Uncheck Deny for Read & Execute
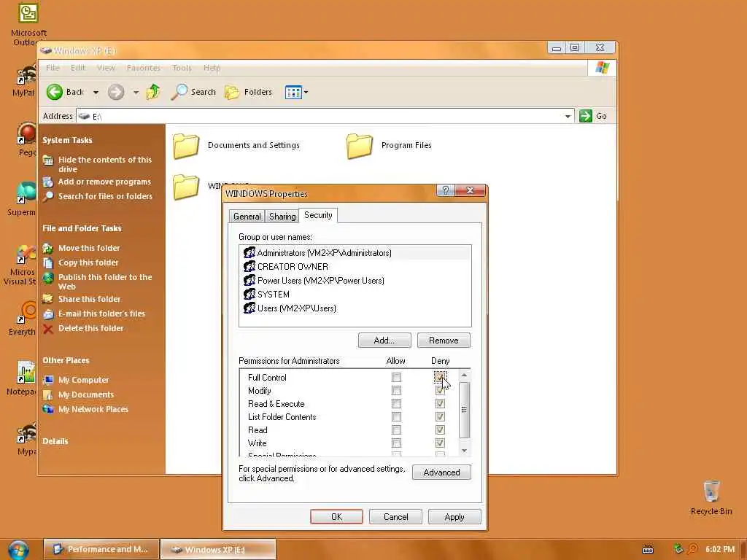 point(440,404)
